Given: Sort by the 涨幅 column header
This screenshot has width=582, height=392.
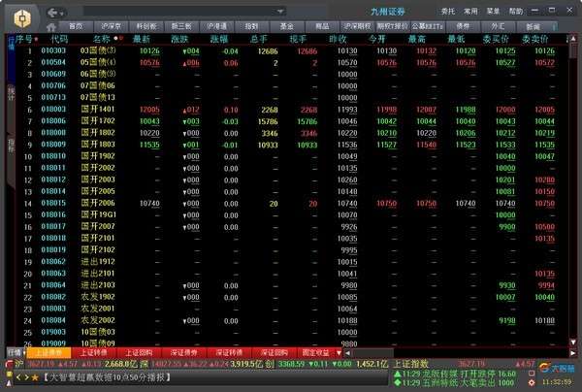Looking at the screenshot, I should tap(219, 39).
